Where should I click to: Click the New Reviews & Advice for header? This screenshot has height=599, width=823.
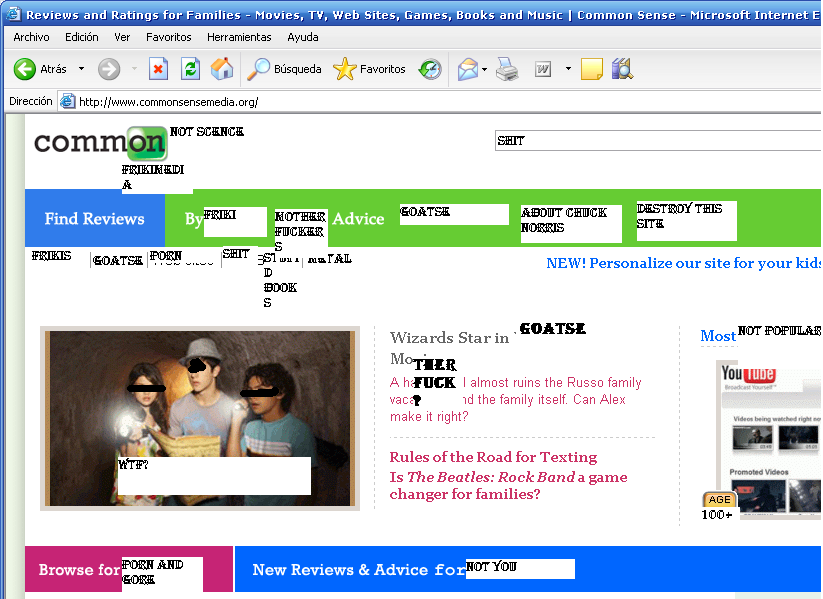pos(358,570)
